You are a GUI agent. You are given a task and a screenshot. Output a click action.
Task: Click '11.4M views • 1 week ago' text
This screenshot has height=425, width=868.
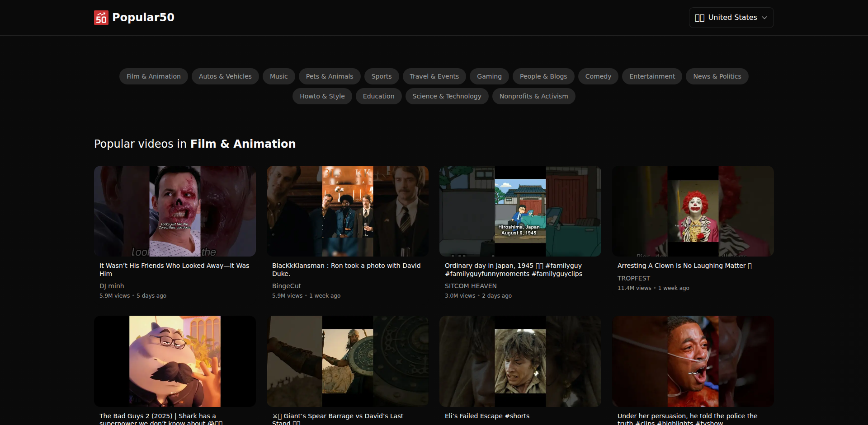click(653, 288)
